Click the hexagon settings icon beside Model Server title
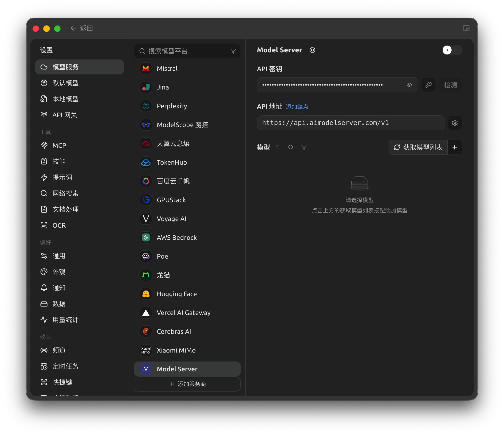The height and width of the screenshot is (435, 504). [312, 50]
